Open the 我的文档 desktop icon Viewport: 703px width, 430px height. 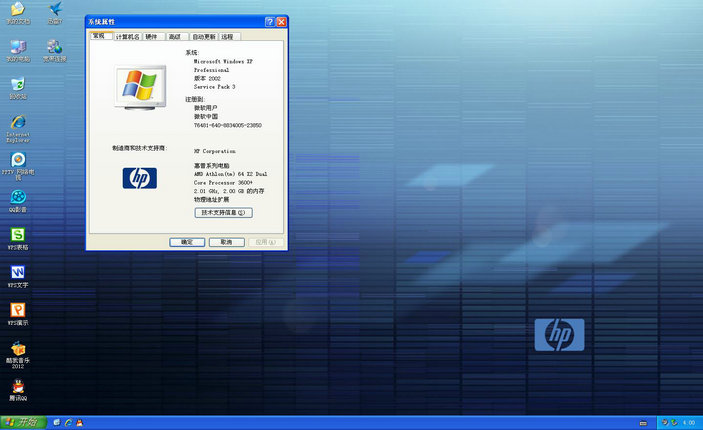click(x=18, y=10)
